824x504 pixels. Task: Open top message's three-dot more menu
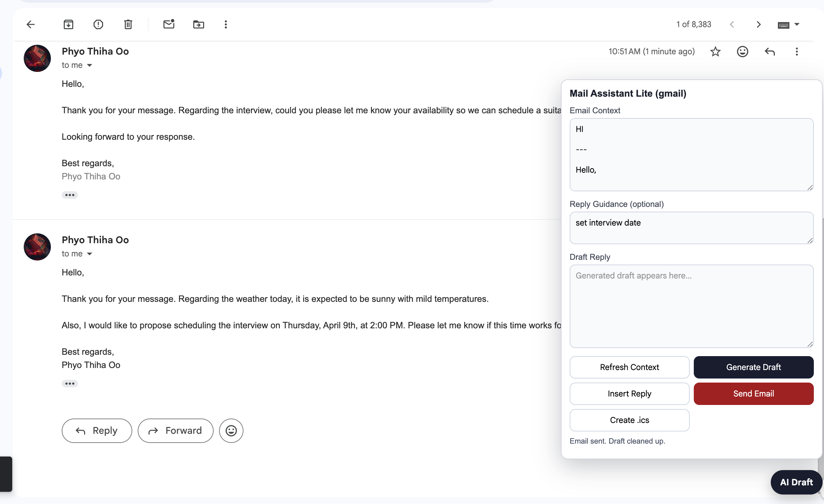[797, 52]
